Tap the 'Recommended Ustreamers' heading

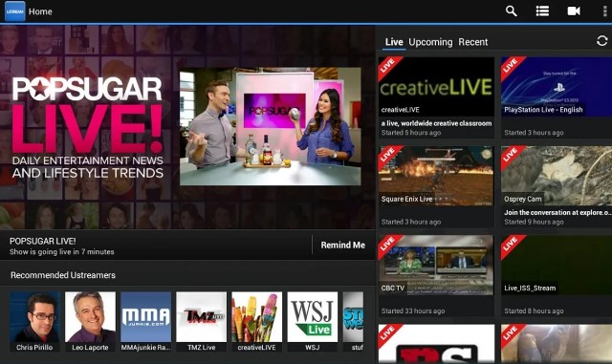63,275
